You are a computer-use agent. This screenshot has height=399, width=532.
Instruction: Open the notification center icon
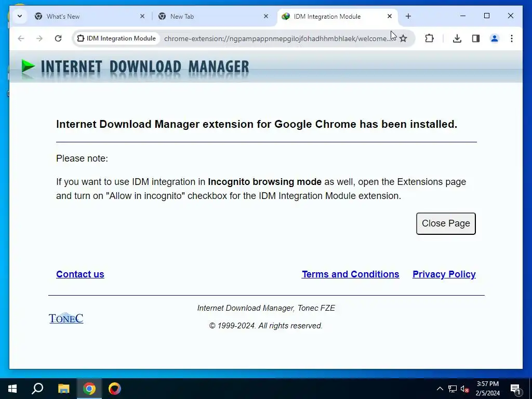(x=515, y=389)
